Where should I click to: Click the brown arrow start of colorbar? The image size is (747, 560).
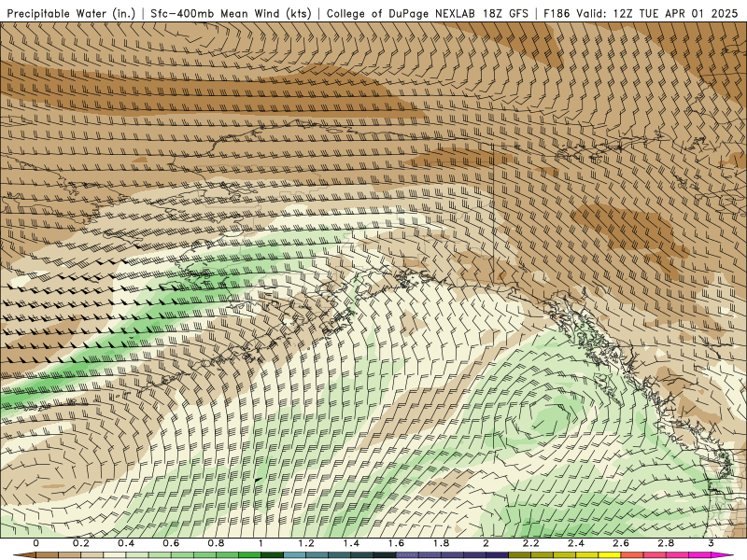26,555
